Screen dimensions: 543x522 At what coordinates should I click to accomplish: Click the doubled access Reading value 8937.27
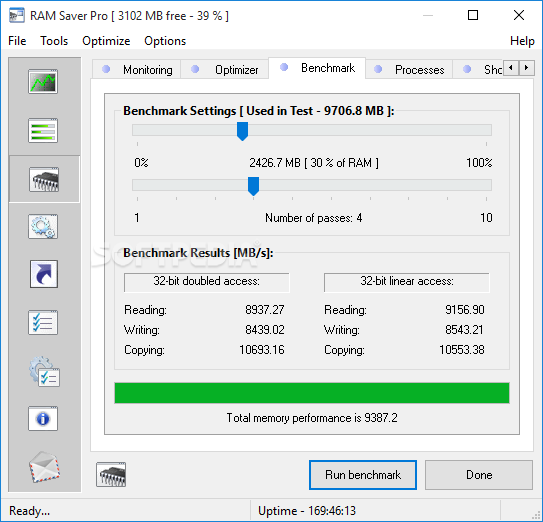265,310
